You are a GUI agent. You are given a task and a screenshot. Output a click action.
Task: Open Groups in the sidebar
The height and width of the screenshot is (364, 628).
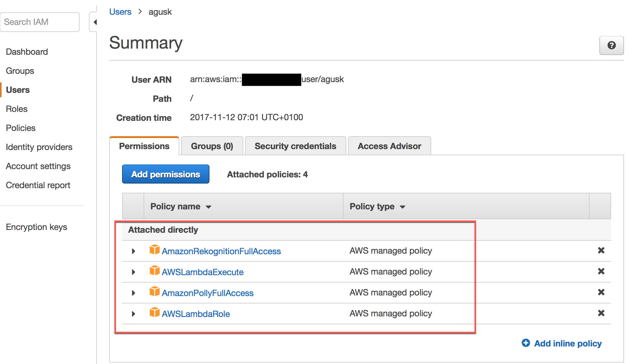click(x=20, y=71)
